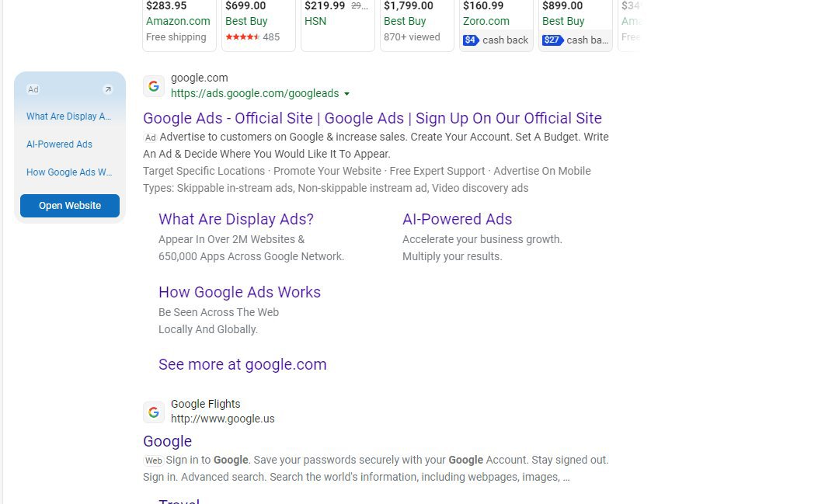Click the Web label under Google result
839x504 pixels.
(154, 461)
